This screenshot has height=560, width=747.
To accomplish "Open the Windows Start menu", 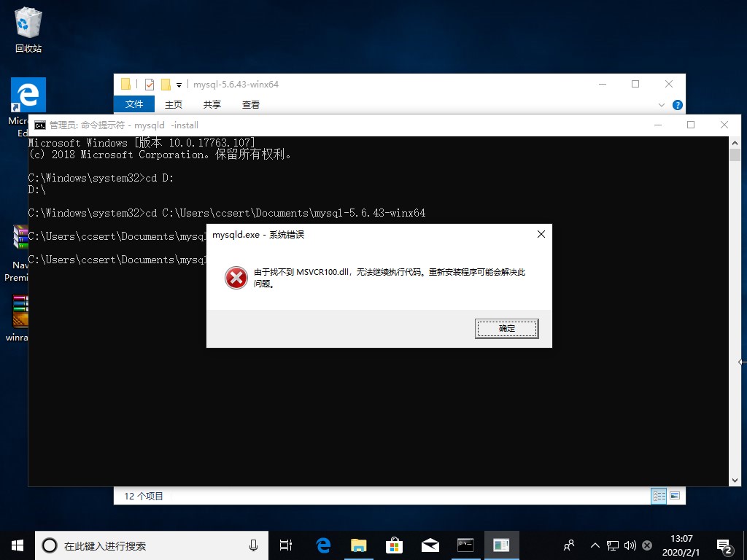I will (x=18, y=545).
